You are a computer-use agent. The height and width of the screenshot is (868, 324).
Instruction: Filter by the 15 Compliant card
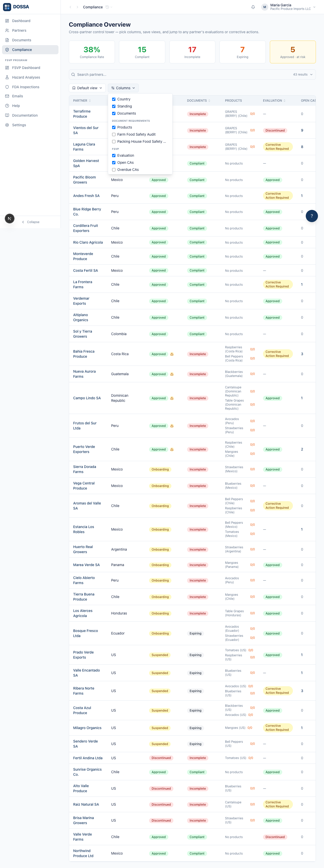pos(142,52)
